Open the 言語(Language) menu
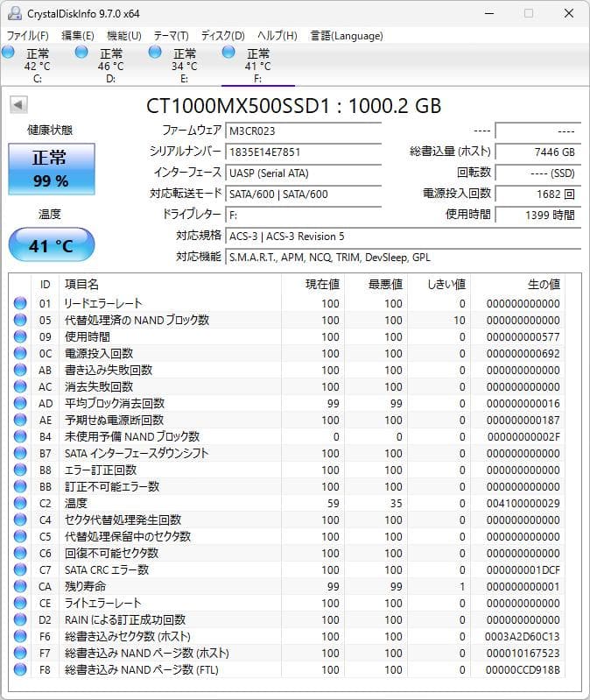The image size is (590, 700). pyautogui.click(x=347, y=35)
